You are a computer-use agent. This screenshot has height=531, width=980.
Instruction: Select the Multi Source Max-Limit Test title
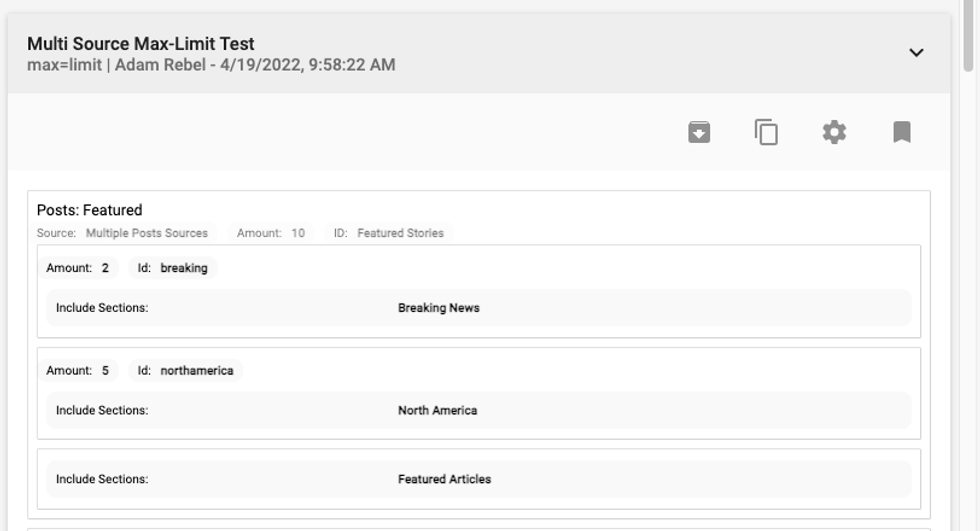(140, 44)
